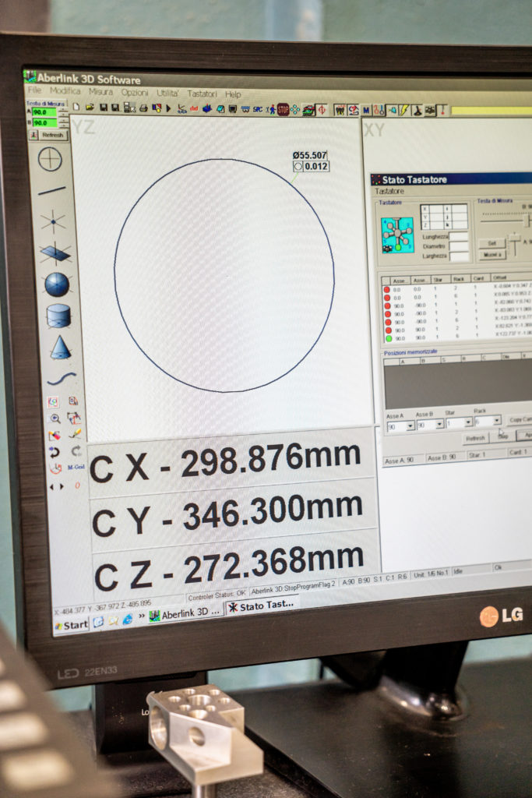The height and width of the screenshot is (798, 532).
Task: Select the first red-dot probe row
Action: click(456, 289)
